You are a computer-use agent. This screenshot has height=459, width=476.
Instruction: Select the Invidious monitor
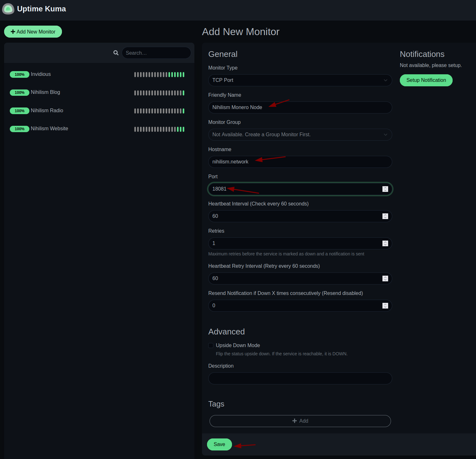(x=99, y=75)
